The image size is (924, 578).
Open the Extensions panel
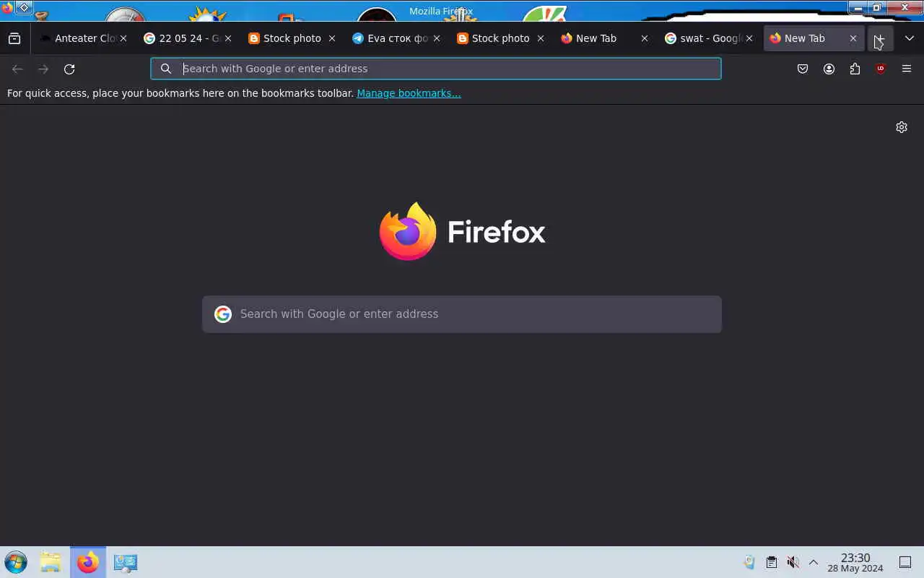(x=855, y=69)
